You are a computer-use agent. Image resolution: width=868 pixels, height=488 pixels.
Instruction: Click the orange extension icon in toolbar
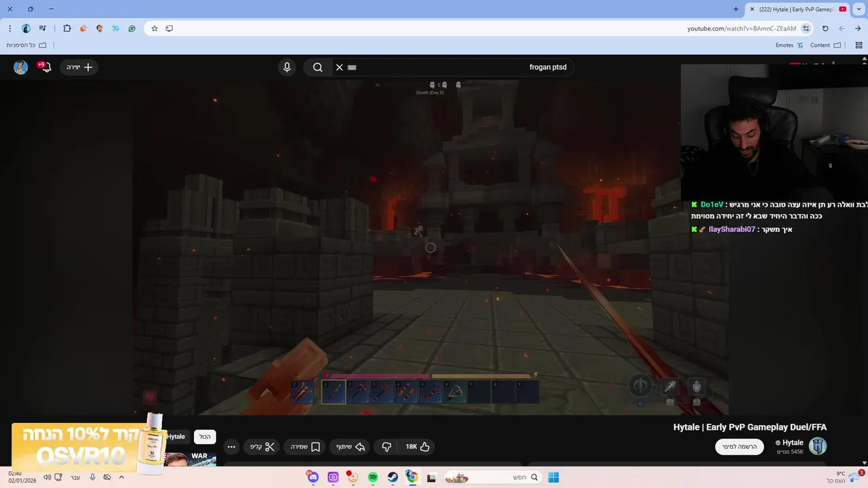(x=83, y=28)
